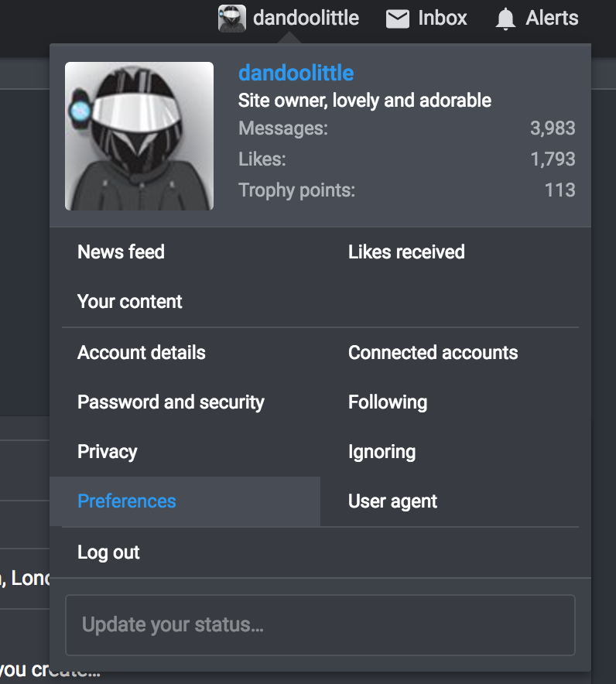The image size is (616, 684).
Task: Open the Ignoring list
Action: click(x=382, y=452)
